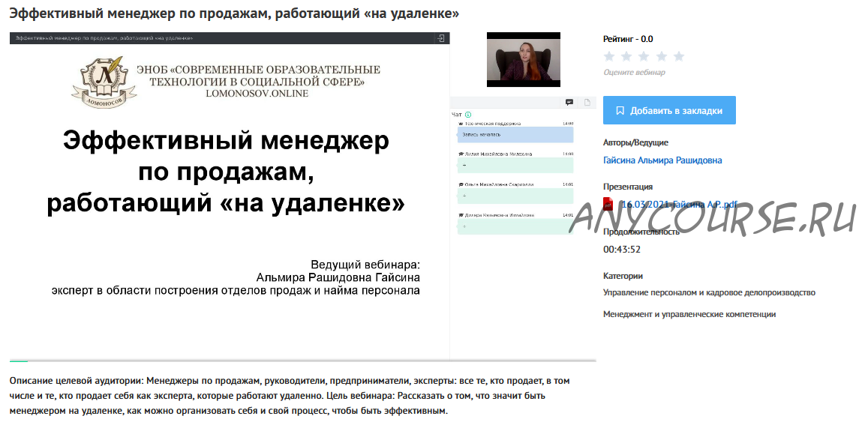
Task: Open the documents tab icon
Action: [x=587, y=102]
